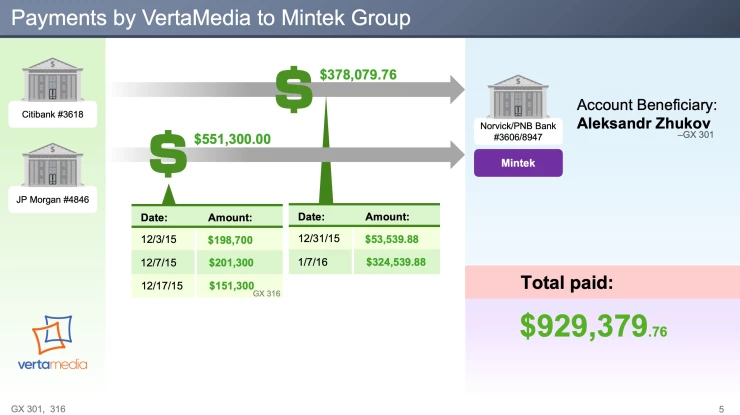Click the dollar sign beside $551,300.00
Screen dimensions: 740x415
pos(168,153)
